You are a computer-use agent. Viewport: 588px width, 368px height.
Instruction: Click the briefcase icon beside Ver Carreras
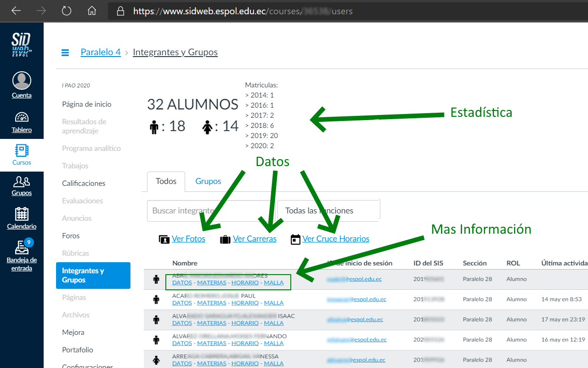(225, 239)
